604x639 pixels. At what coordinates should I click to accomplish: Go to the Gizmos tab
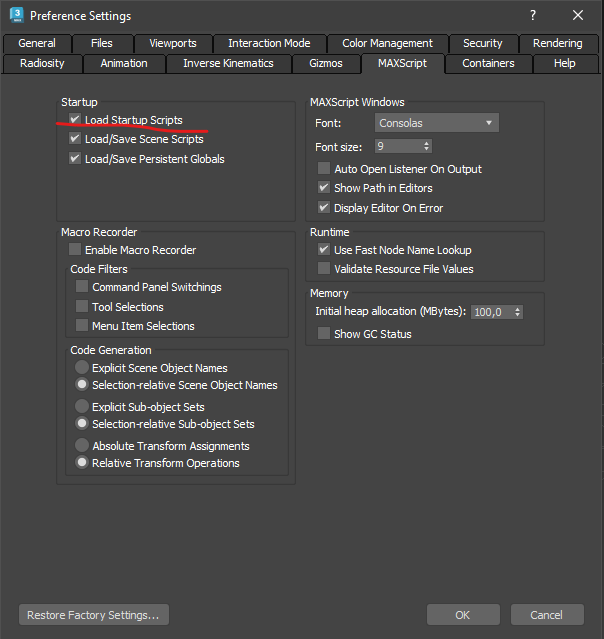(326, 64)
